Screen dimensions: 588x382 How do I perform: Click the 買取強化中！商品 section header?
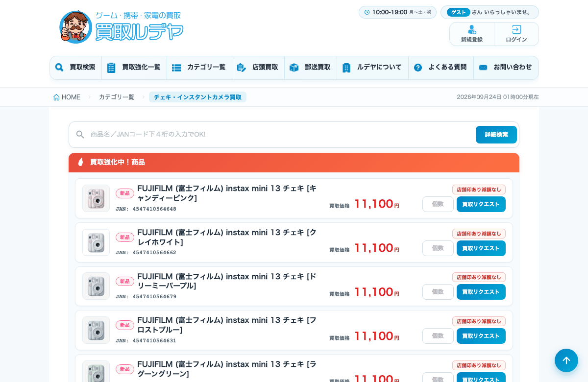point(294,162)
